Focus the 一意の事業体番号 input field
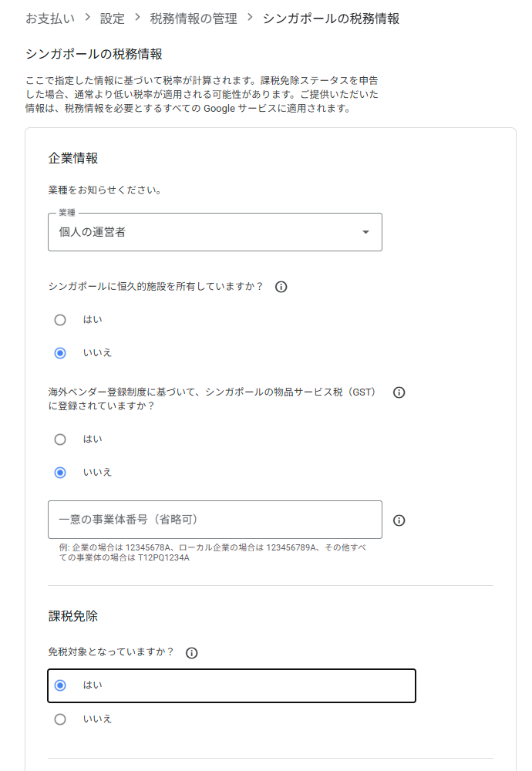 (x=215, y=520)
